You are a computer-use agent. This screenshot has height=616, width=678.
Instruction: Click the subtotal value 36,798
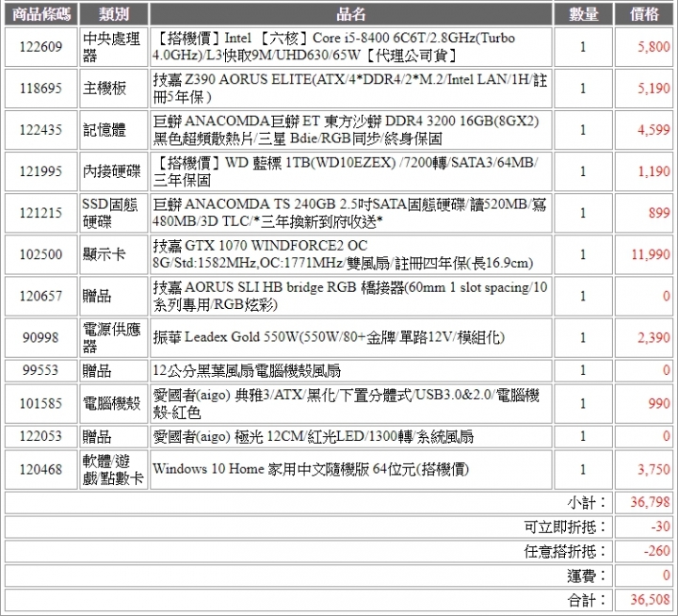pos(651,502)
